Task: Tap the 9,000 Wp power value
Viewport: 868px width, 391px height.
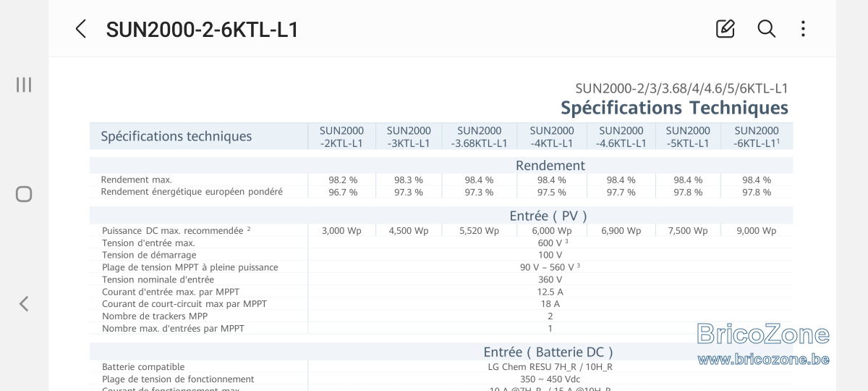Action: (x=757, y=231)
